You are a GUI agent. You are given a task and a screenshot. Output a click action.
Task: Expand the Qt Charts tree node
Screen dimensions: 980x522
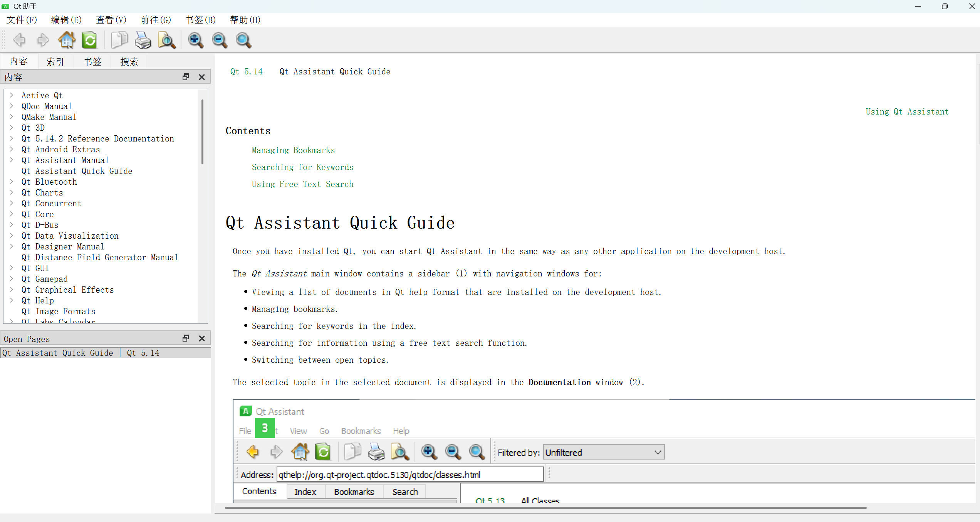[12, 192]
